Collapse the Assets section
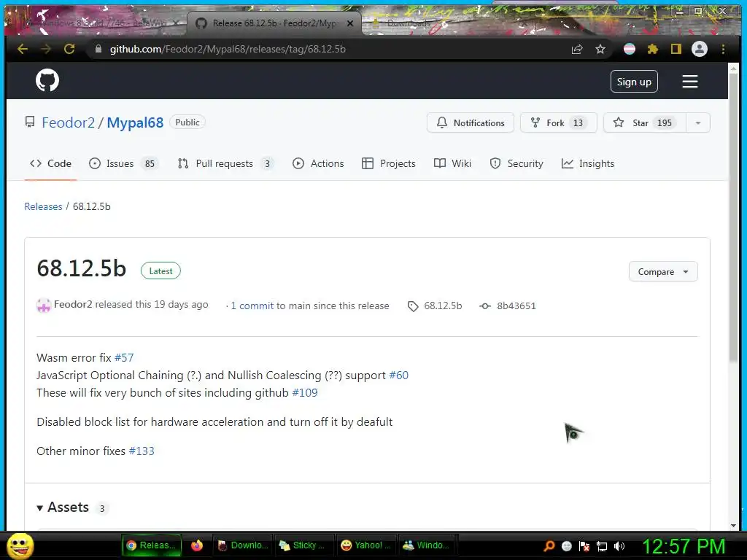The width and height of the screenshot is (747, 560). 63,507
